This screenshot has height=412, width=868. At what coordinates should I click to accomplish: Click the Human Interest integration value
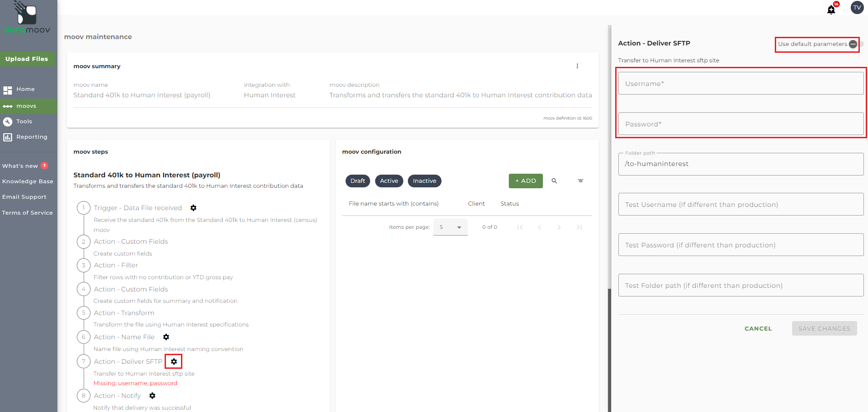tap(270, 95)
